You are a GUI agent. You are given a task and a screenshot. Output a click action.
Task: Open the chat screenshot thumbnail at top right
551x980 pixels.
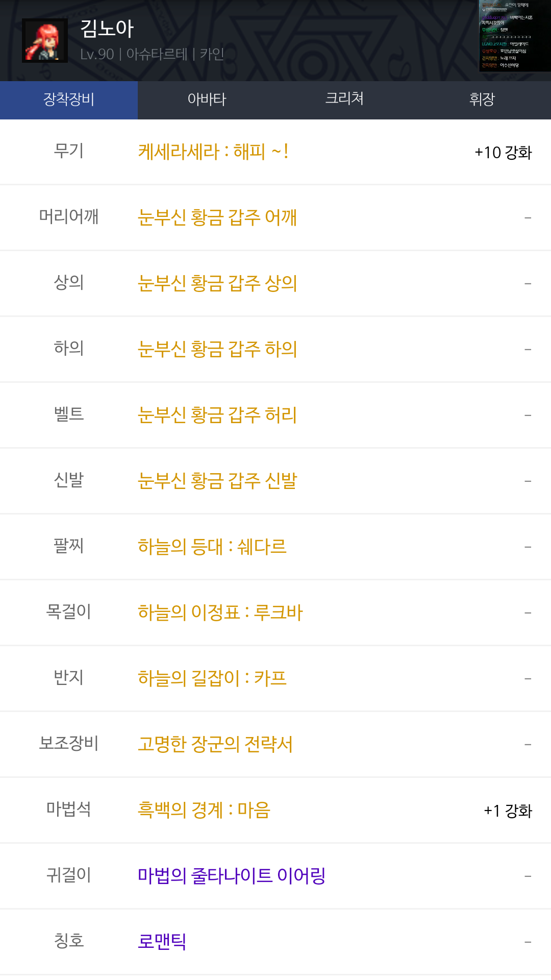[x=514, y=36]
